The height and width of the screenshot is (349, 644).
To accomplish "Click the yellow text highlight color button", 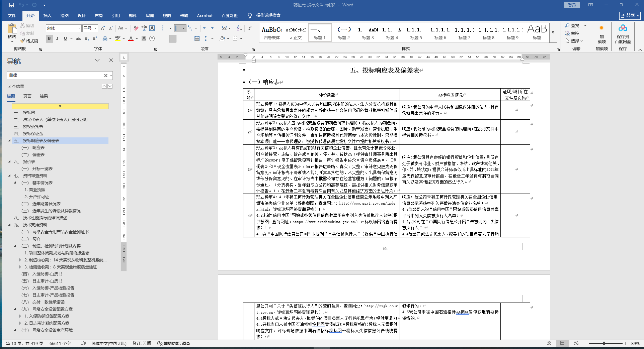I will [117, 38].
